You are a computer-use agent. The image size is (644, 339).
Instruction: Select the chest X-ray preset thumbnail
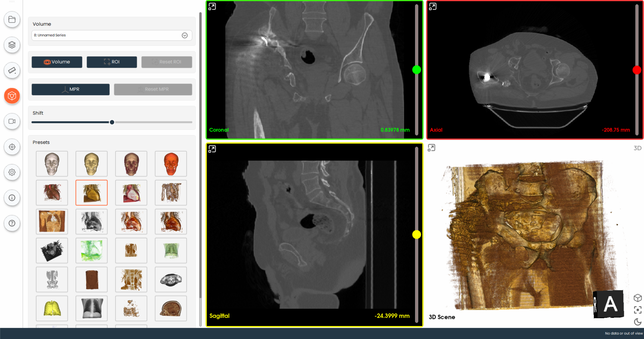(92, 308)
